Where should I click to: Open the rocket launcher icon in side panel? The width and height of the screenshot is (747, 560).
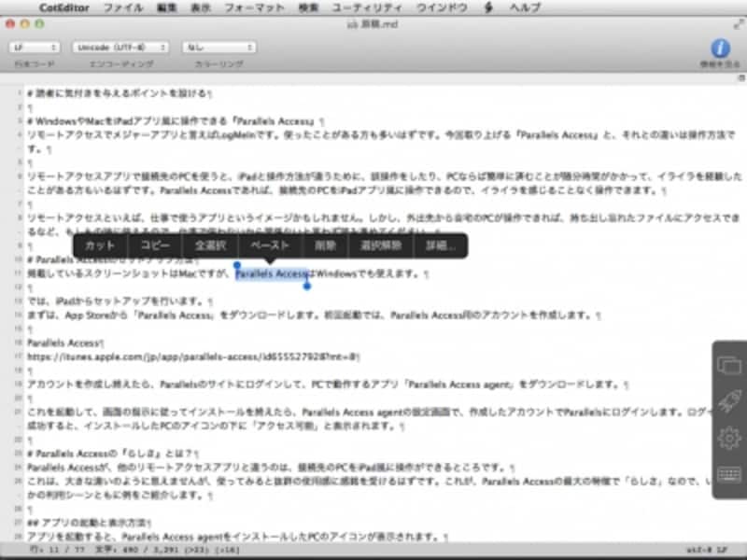click(x=729, y=401)
